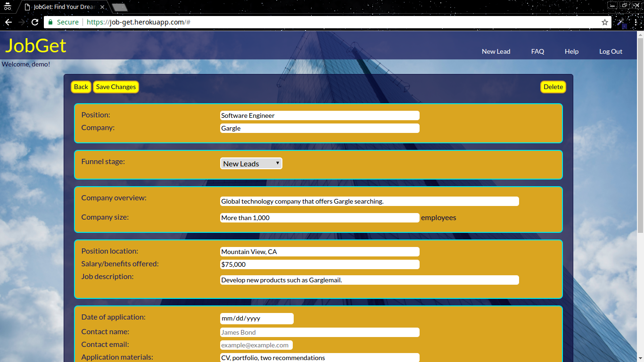Open the Help page
644x362 pixels.
coord(571,51)
